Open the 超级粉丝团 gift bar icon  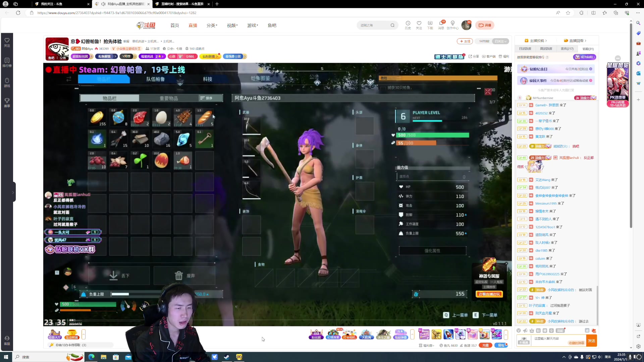pos(316,334)
